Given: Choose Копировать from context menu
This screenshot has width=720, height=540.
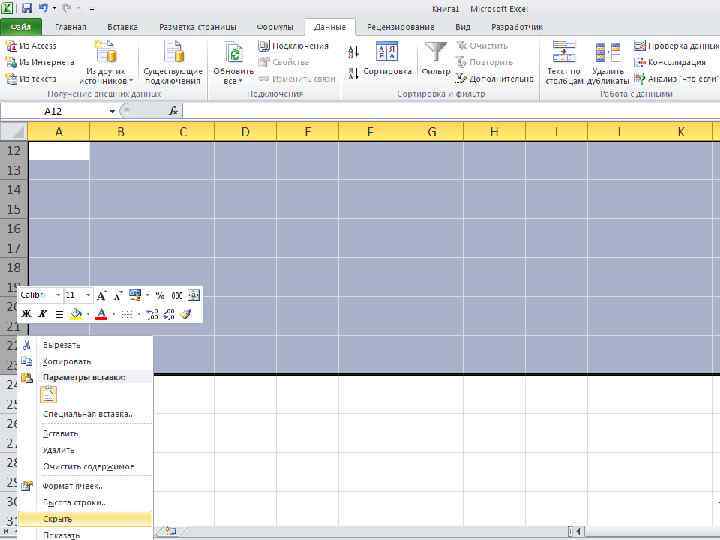Looking at the screenshot, I should [85, 362].
